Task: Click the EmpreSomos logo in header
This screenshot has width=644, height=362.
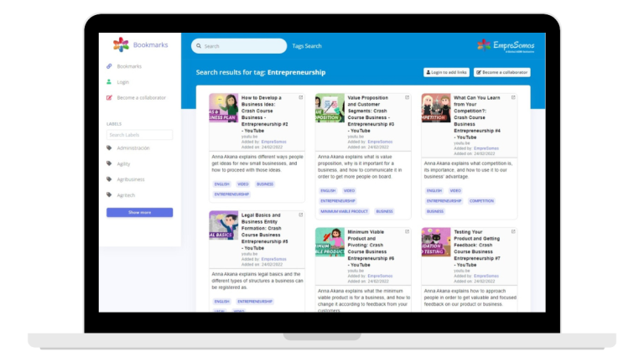Action: 506,45
